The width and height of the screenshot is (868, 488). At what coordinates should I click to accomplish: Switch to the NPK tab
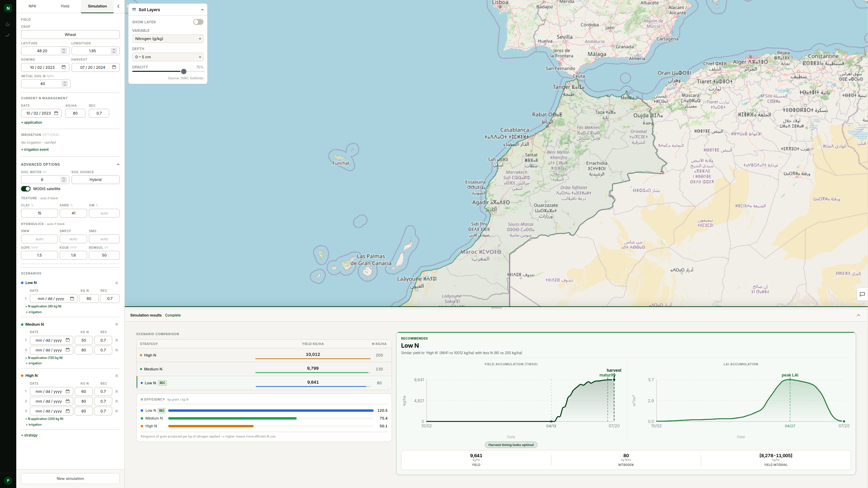[x=33, y=6]
